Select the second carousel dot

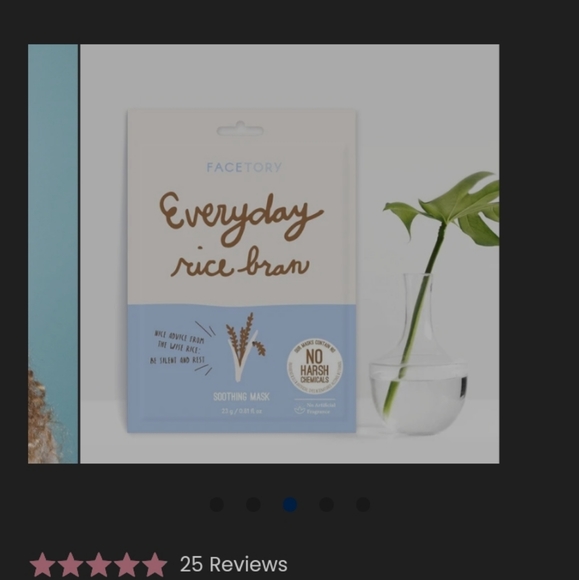tap(253, 505)
